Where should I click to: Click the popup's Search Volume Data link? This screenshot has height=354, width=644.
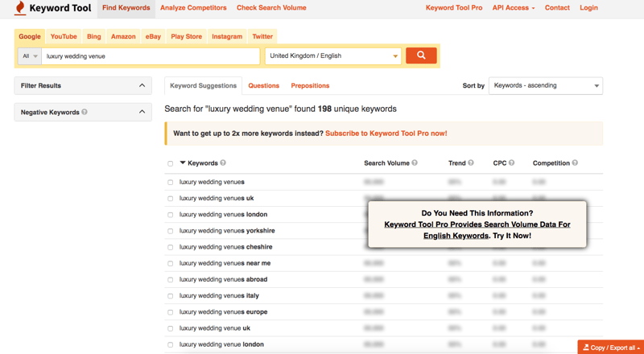pyautogui.click(x=477, y=230)
